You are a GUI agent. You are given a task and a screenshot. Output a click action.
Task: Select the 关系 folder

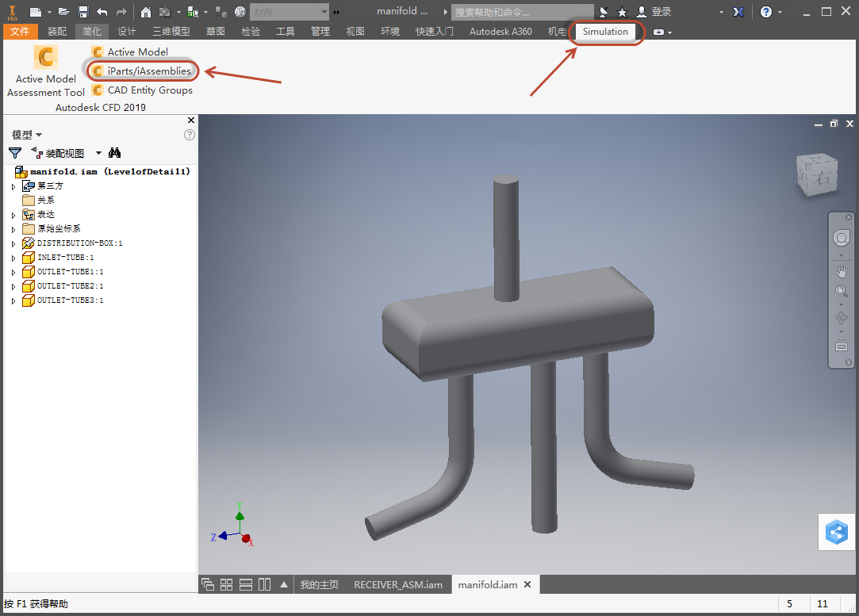tap(38, 201)
